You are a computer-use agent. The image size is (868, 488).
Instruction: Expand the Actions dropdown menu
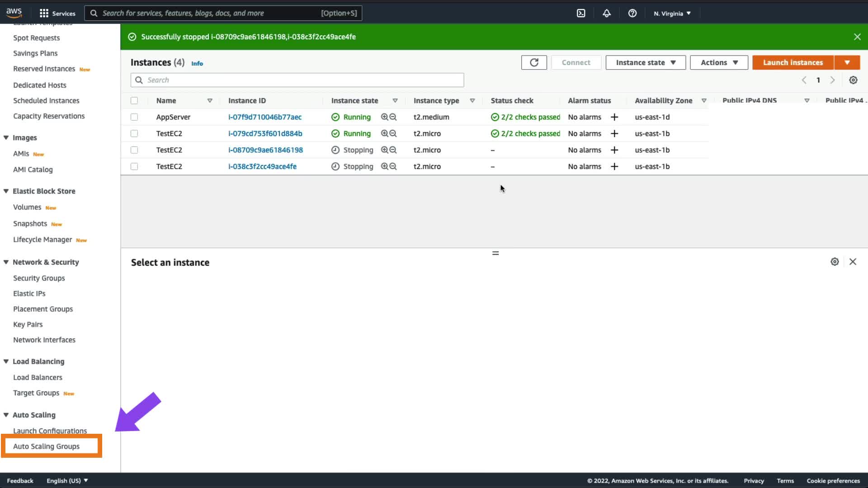(x=719, y=62)
